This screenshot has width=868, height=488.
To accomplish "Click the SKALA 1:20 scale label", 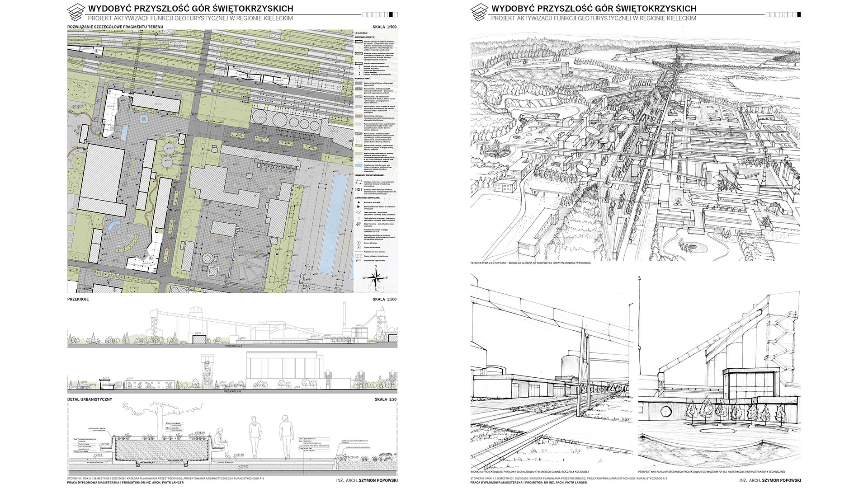I will [x=385, y=399].
